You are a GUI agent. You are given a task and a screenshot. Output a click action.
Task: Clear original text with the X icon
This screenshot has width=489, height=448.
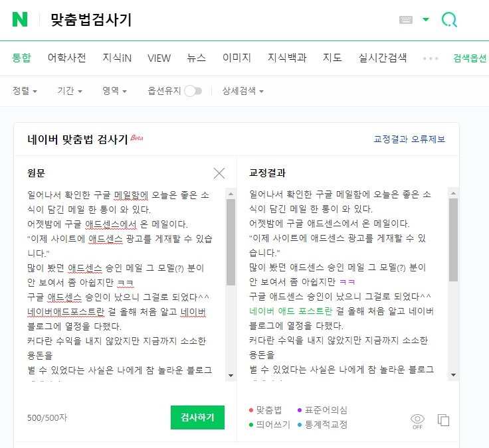[x=219, y=173]
